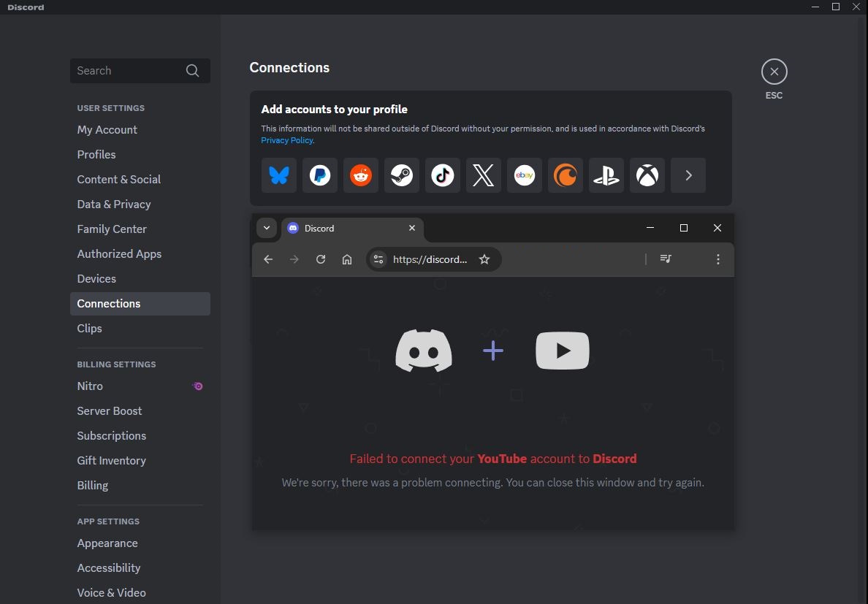
Task: Select Family Center in the sidebar
Action: [x=140, y=229]
